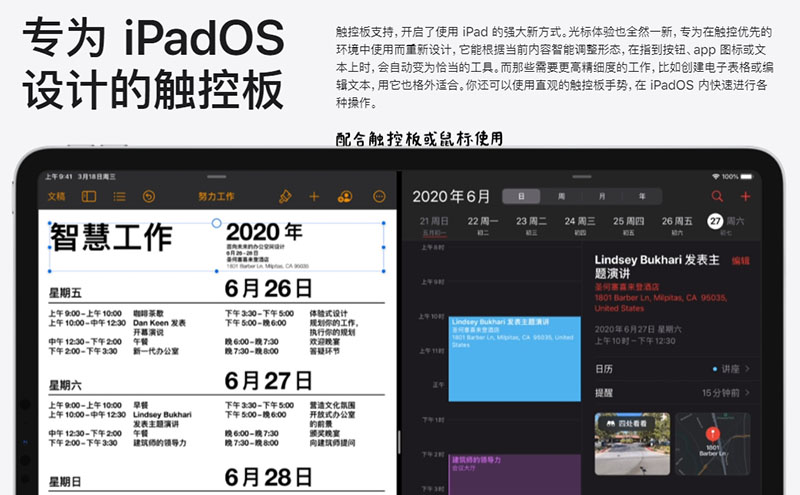Tap the binoculars Look Around icon
Image resolution: width=800 pixels, height=495 pixels.
point(610,424)
